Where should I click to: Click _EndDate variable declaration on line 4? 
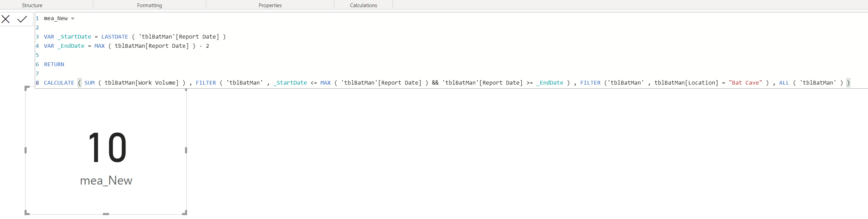[71, 46]
